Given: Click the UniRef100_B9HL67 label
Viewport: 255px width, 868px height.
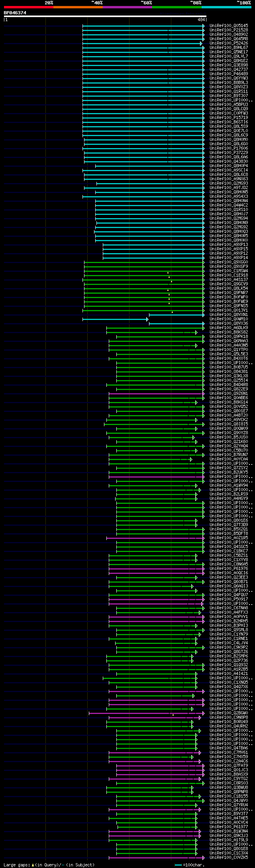Looking at the screenshot, I should click(229, 48).
